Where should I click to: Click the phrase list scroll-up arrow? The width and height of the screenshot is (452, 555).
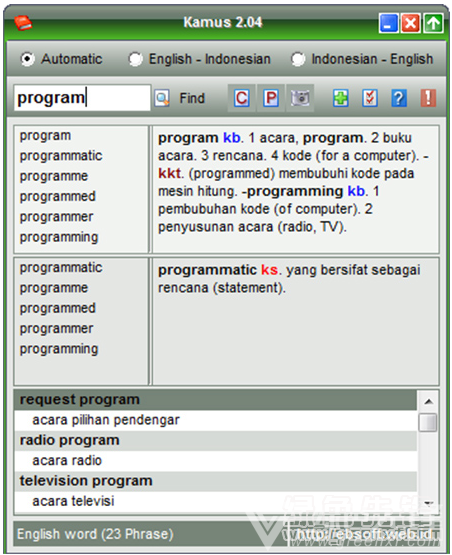click(428, 401)
